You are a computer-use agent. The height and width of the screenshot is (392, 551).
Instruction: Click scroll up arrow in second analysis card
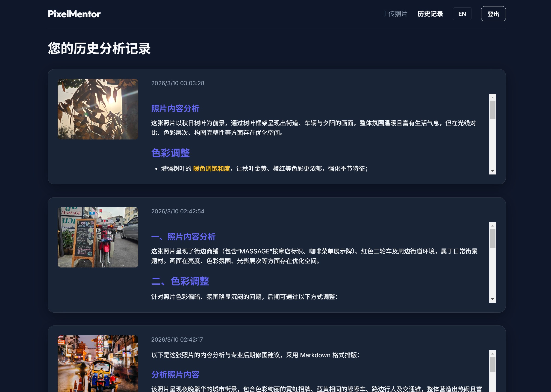tap(492, 225)
